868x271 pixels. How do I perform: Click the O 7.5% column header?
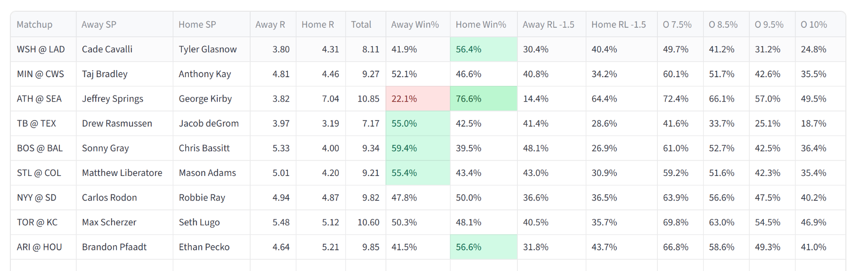pyautogui.click(x=680, y=24)
